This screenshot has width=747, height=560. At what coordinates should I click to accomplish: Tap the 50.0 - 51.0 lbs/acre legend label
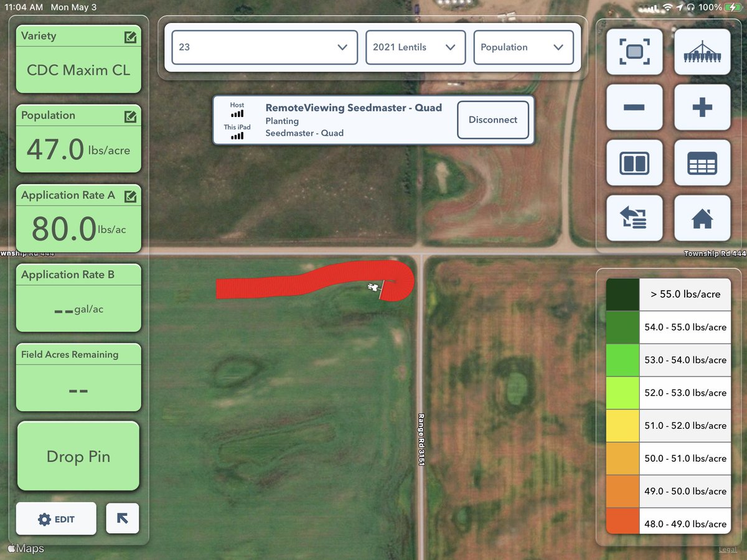(685, 459)
